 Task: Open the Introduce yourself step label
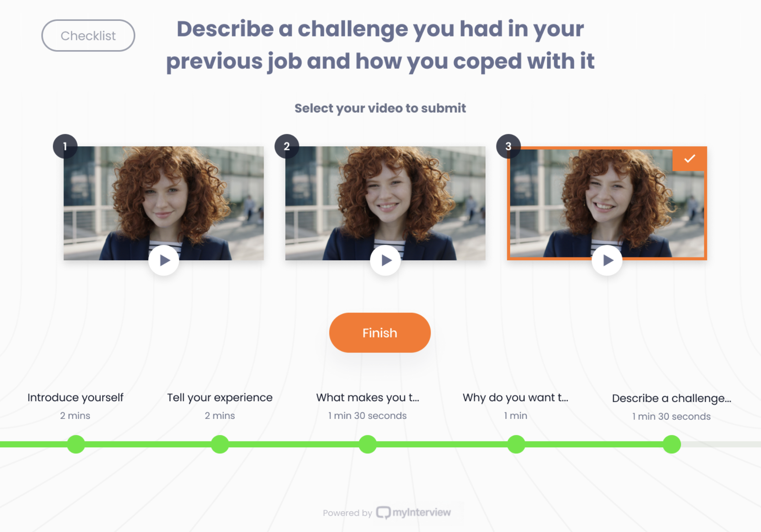click(75, 398)
